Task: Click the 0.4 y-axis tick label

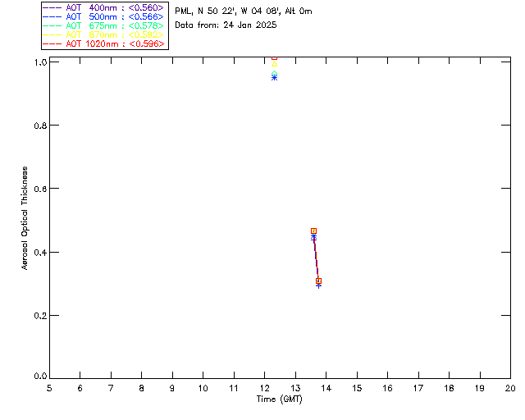Action: (40, 252)
